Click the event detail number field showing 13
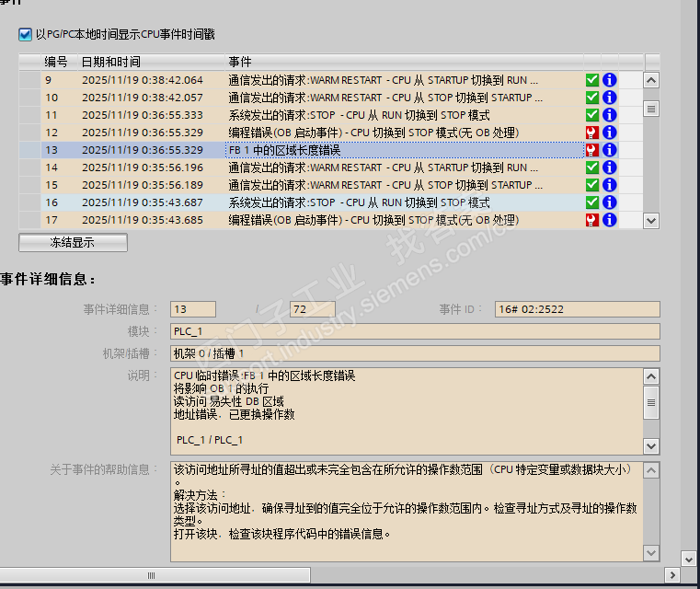Image resolution: width=700 pixels, height=589 pixels. coord(193,309)
